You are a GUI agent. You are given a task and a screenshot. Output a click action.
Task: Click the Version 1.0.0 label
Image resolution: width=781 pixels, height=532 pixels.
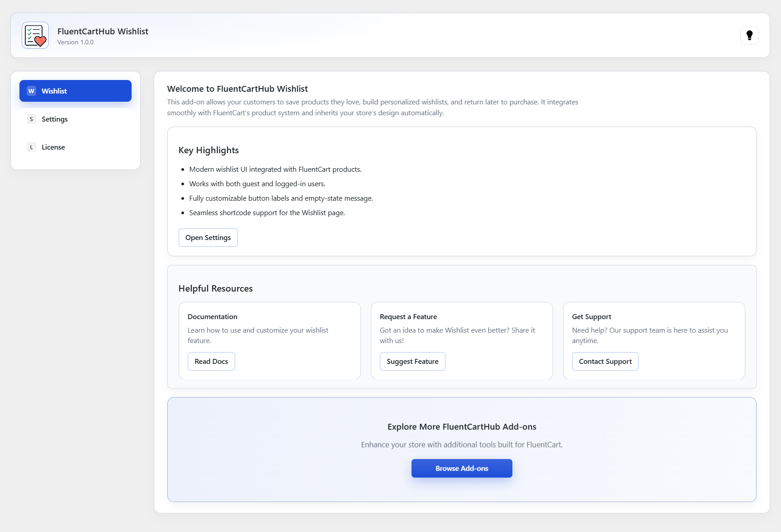[x=76, y=42]
